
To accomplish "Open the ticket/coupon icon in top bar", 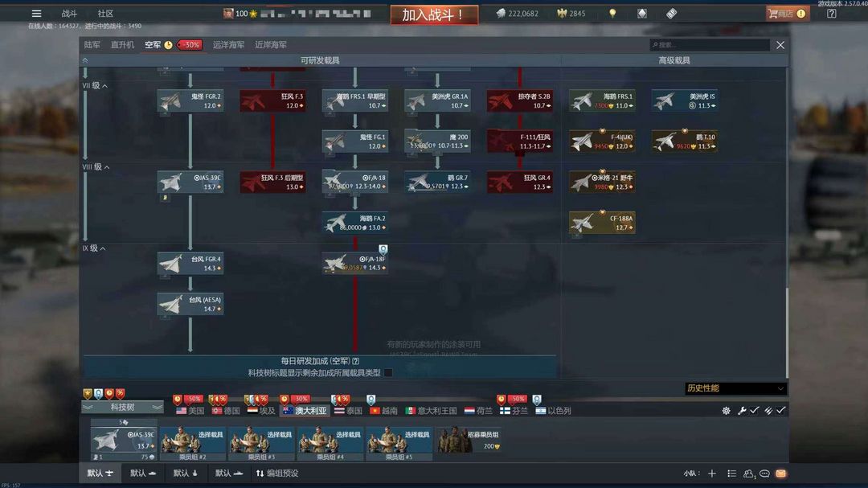I will (x=671, y=14).
